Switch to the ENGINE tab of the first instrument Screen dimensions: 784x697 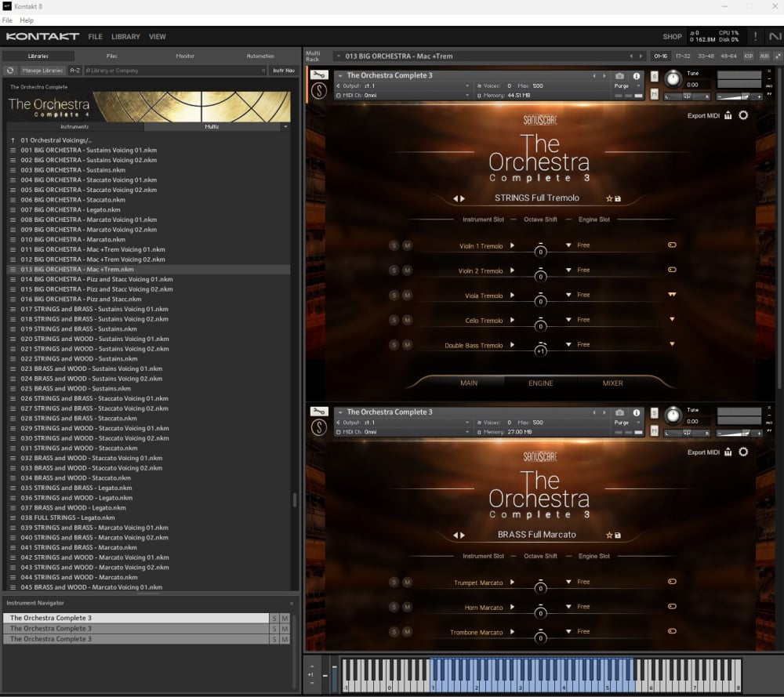(x=540, y=383)
